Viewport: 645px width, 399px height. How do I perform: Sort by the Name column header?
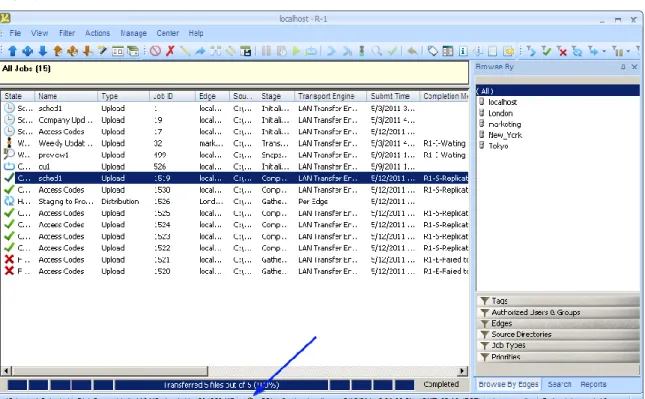click(x=66, y=96)
